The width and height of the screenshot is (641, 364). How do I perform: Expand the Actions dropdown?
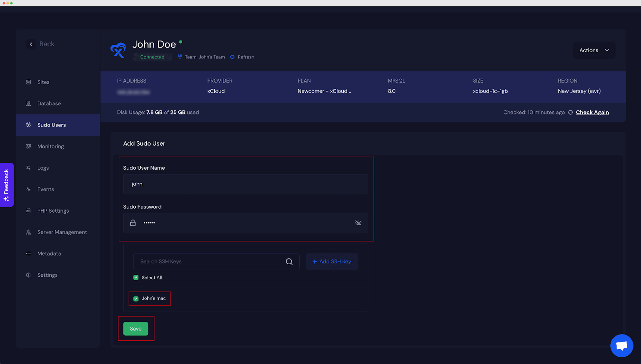pos(594,50)
